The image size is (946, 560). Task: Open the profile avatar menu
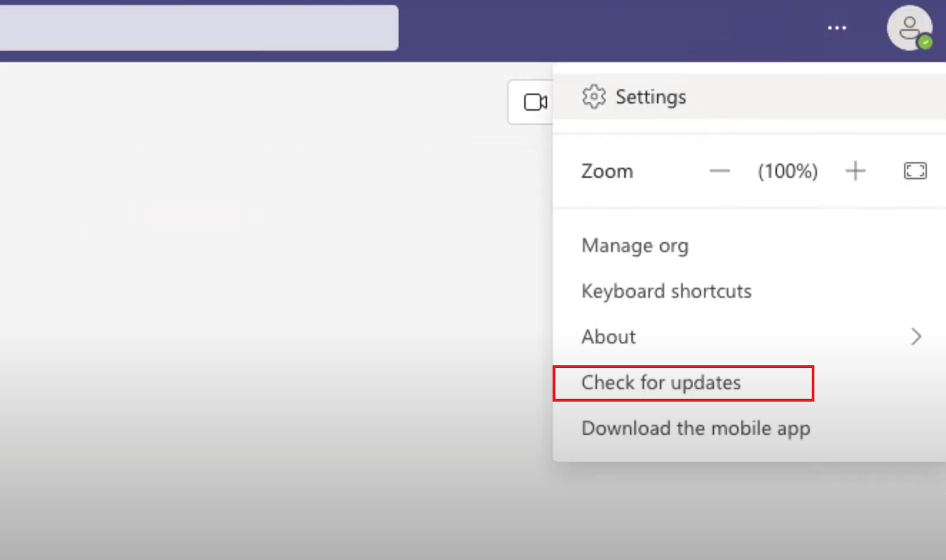point(909,28)
